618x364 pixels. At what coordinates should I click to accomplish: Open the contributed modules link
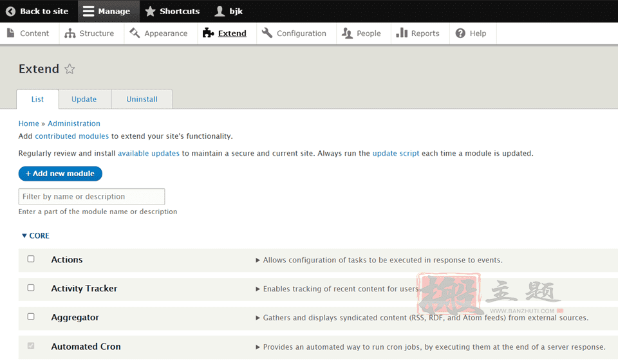pos(71,136)
